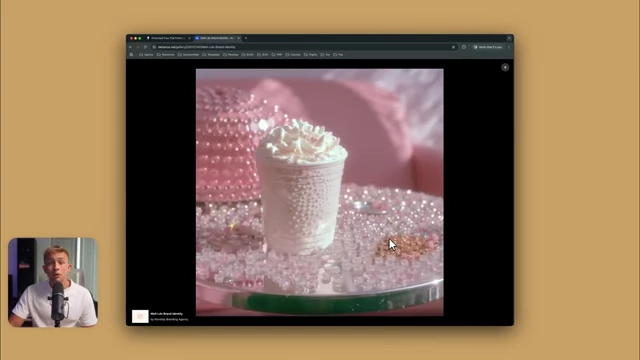
Task: Click the site info icon in the address bar
Action: 154,47
